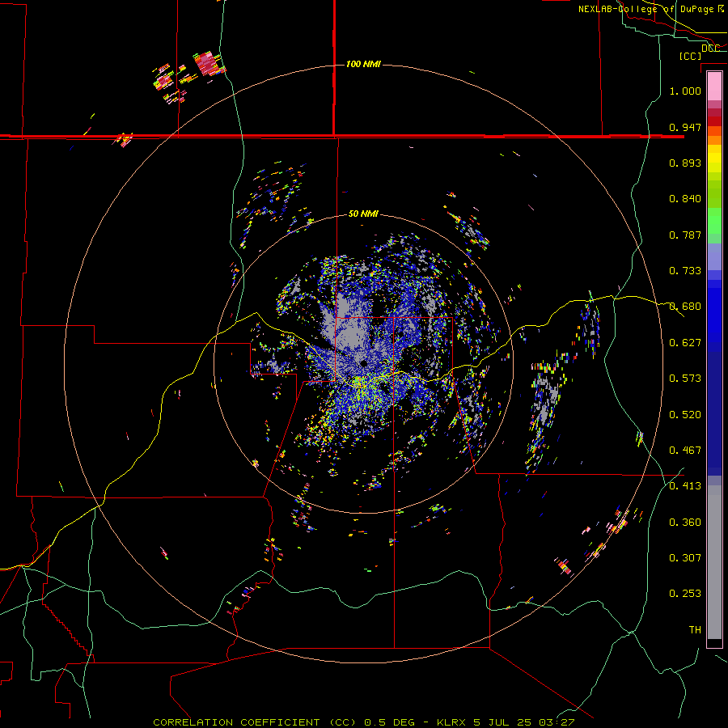Click the 0.467 scale label

tap(685, 451)
